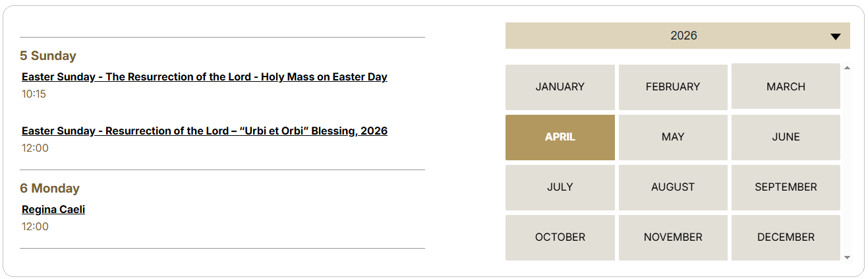Open Easter Sunday Holy Mass link
Screen dimensions: 868x279
(x=204, y=77)
